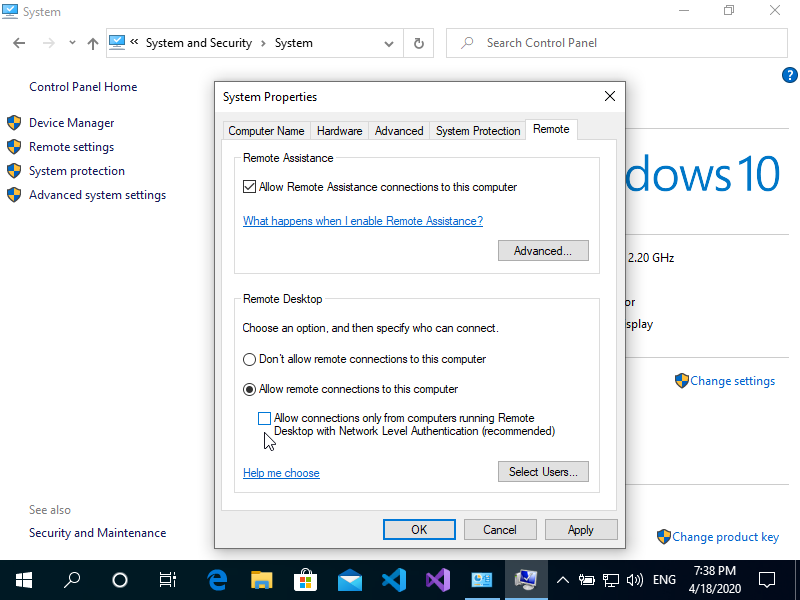Click the Select Users button

coord(543,472)
